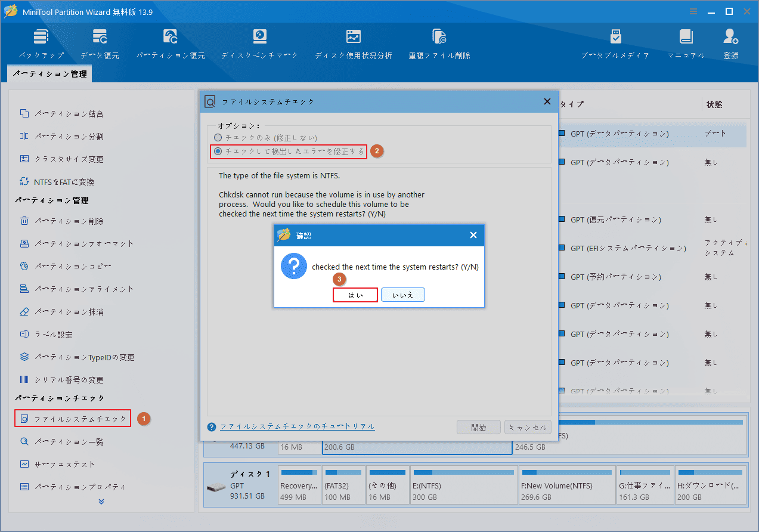Expand more sidebar items with double chevron
The width and height of the screenshot is (759, 532).
pos(101,502)
